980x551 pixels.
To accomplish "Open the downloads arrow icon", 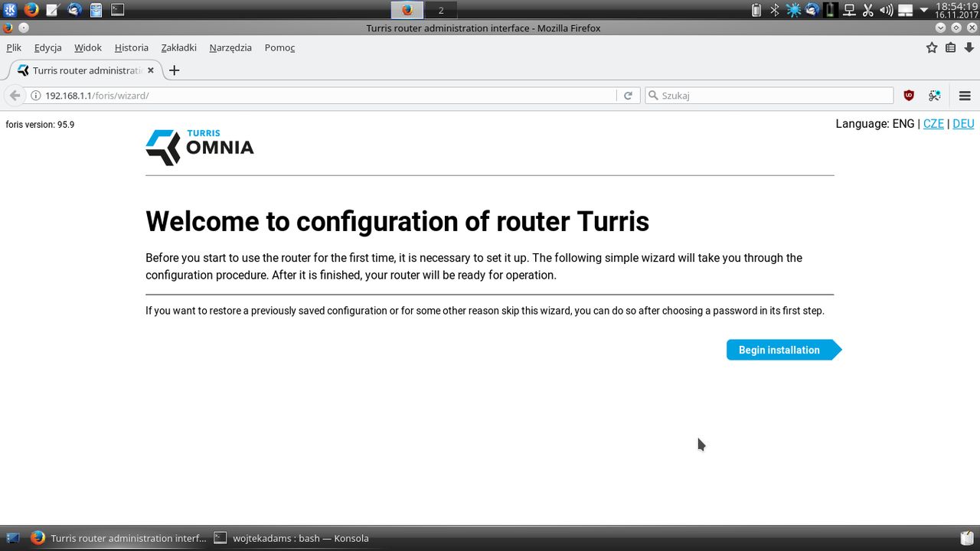I will [969, 47].
